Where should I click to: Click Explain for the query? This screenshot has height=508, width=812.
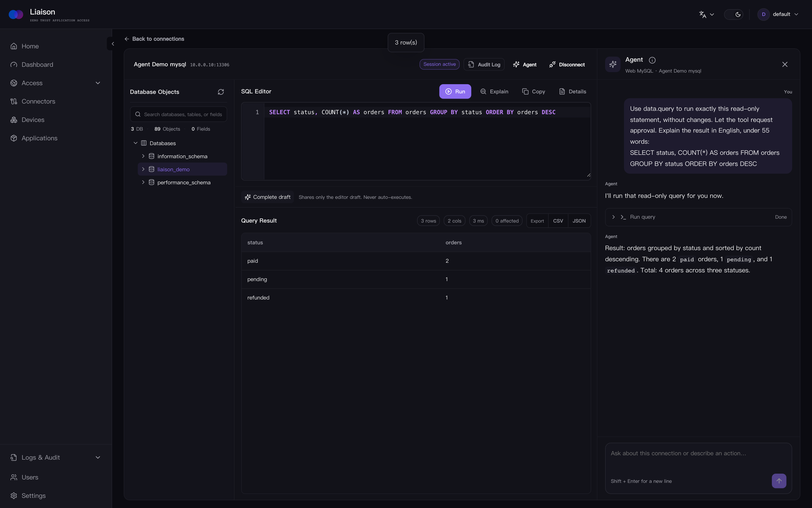point(494,91)
